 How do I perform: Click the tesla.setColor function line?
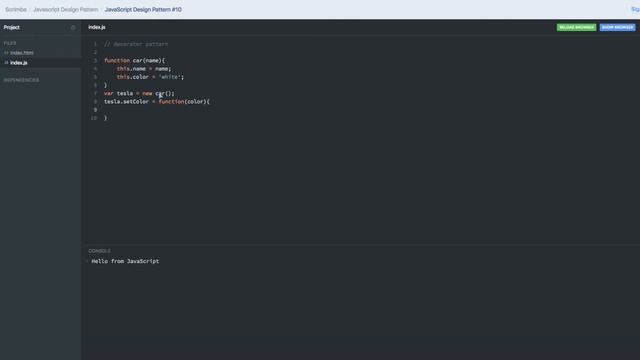(157, 101)
